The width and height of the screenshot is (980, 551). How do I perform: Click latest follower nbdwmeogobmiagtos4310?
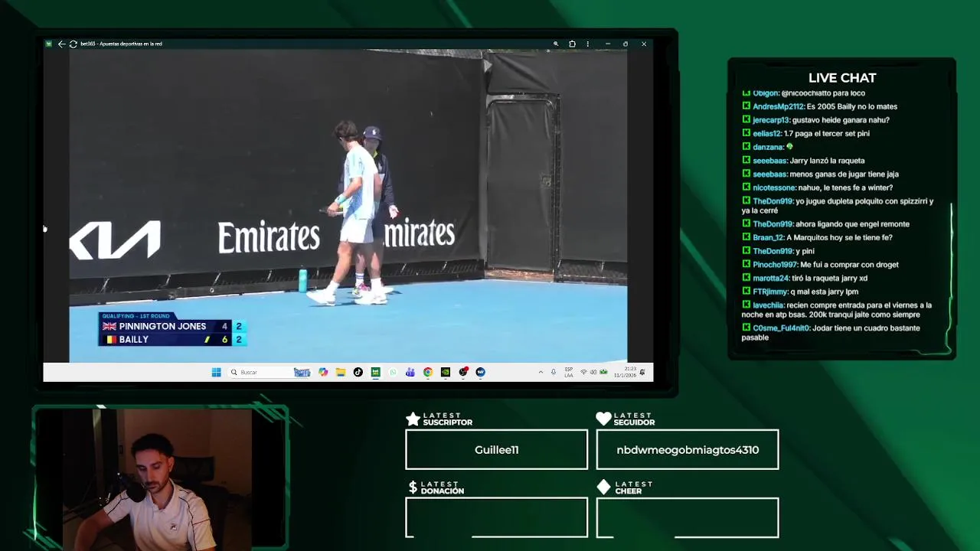pyautogui.click(x=688, y=450)
